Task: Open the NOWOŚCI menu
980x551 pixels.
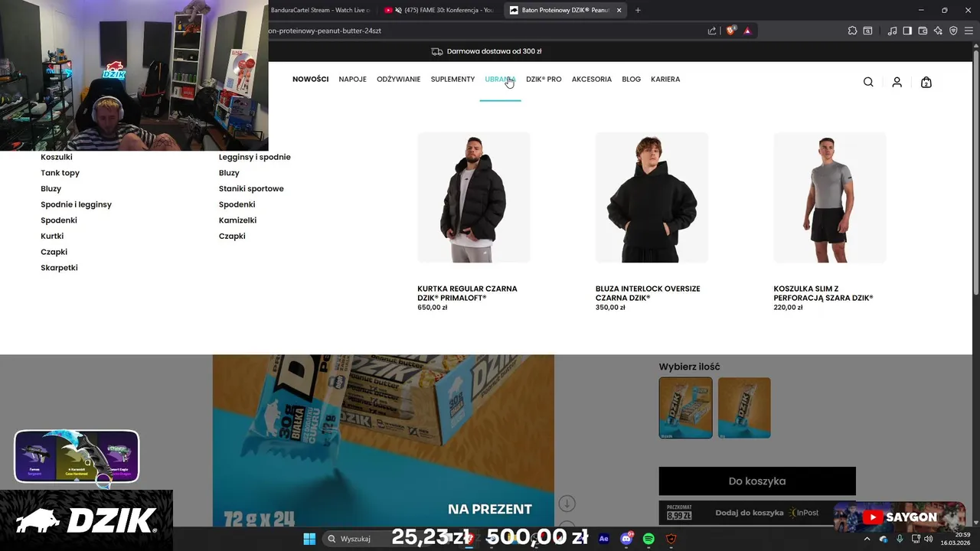Action: coord(310,79)
